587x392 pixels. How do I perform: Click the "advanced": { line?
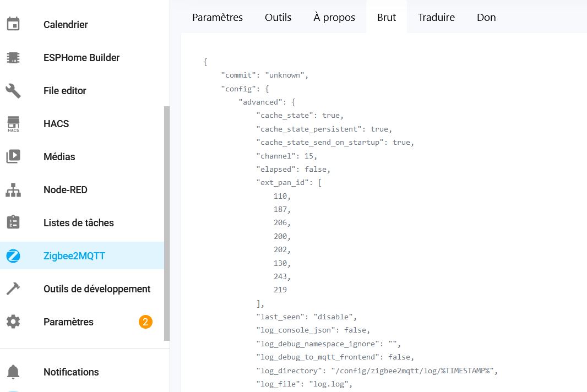[x=267, y=102]
